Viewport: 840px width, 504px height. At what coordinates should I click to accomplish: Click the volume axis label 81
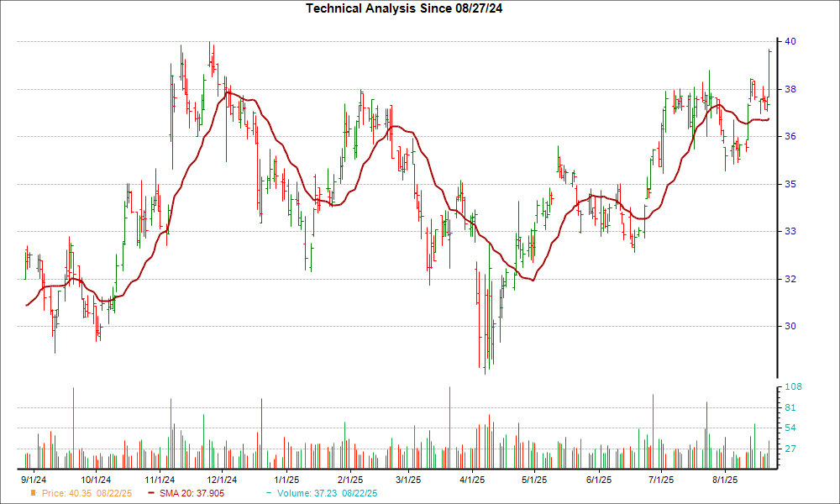[x=790, y=407]
